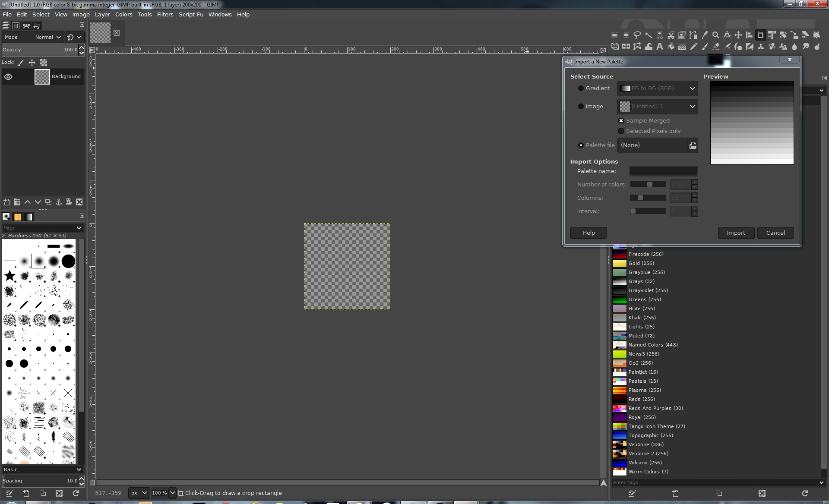Open the Filters menu

[165, 14]
